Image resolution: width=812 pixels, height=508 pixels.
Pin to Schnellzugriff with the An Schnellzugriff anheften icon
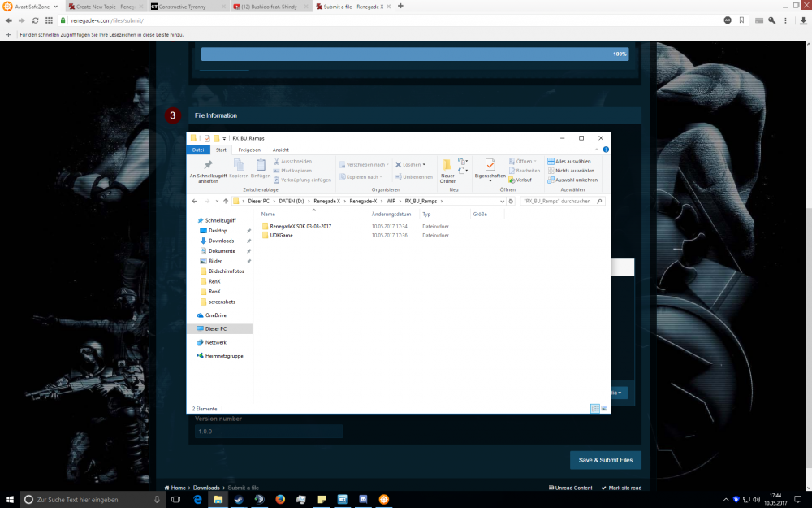point(208,171)
